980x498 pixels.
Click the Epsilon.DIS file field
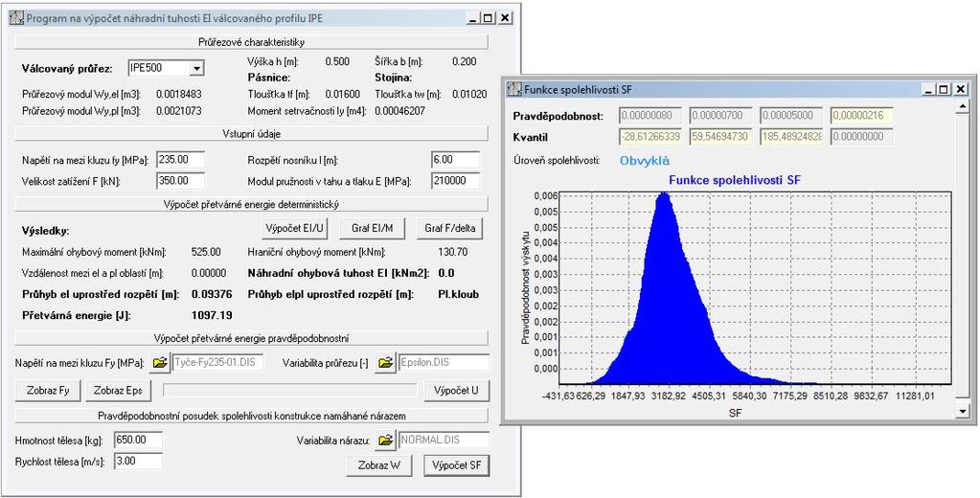444,362
